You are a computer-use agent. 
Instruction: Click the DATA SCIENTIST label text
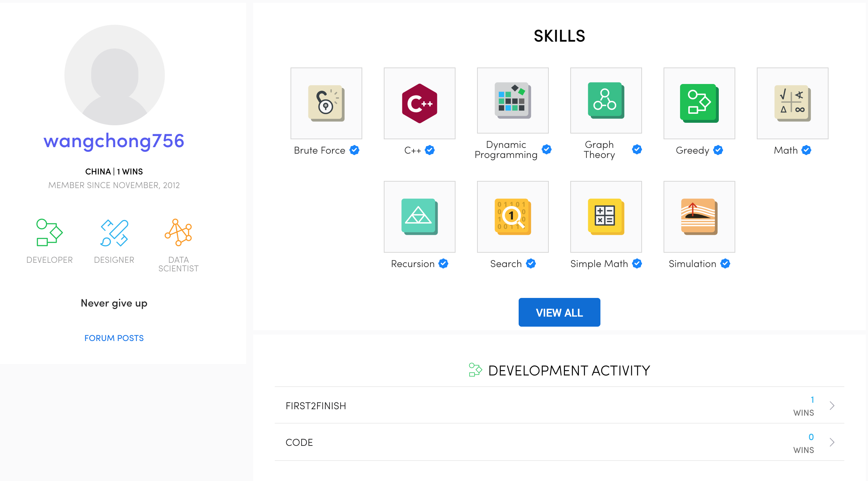pyautogui.click(x=178, y=264)
